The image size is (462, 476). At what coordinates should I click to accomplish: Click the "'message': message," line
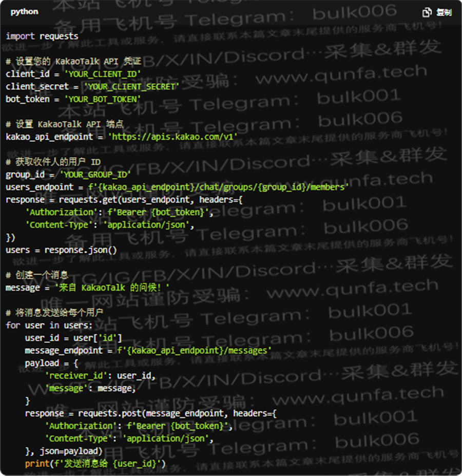click(x=90, y=389)
